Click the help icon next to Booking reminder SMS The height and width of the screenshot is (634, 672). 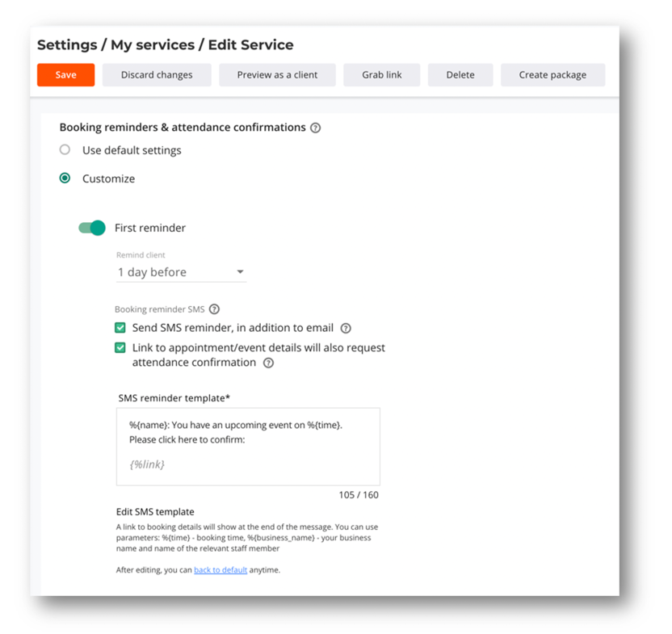point(214,309)
